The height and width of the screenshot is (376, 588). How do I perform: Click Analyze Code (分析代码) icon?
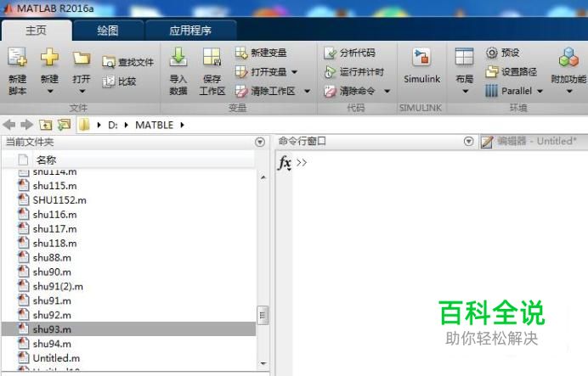click(330, 53)
